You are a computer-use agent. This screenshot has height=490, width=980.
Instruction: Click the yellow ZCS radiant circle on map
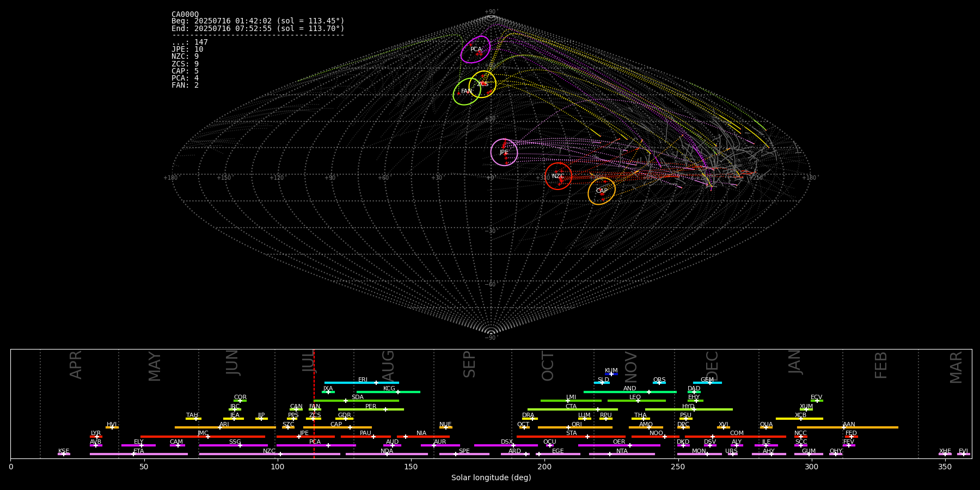pos(482,84)
